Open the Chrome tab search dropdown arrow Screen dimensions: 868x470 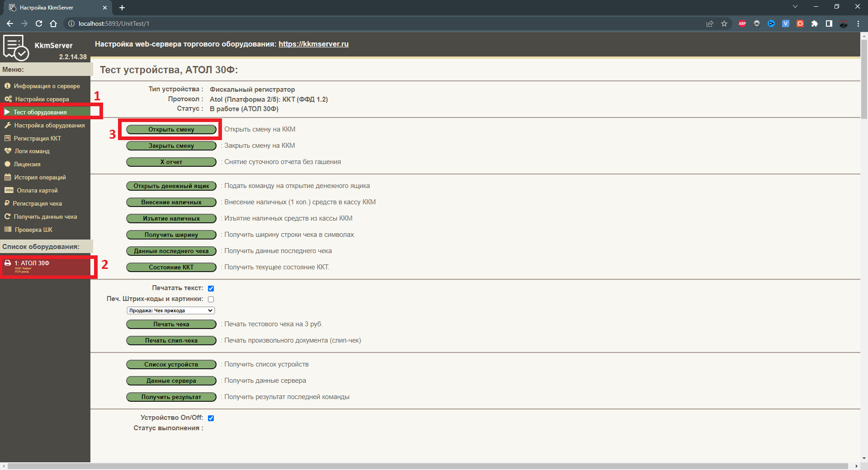click(x=795, y=7)
